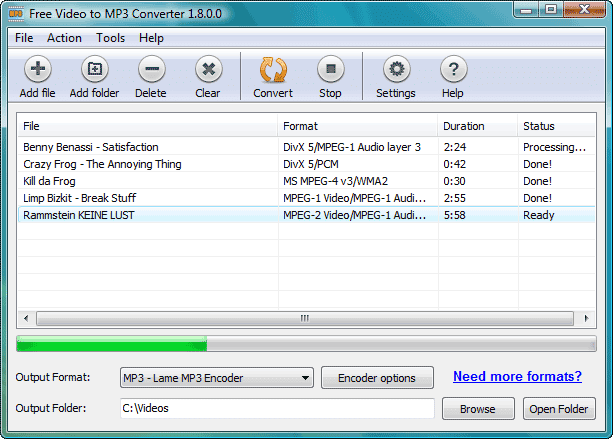Sort by the File column header
This screenshot has width=613, height=439.
[x=147, y=126]
